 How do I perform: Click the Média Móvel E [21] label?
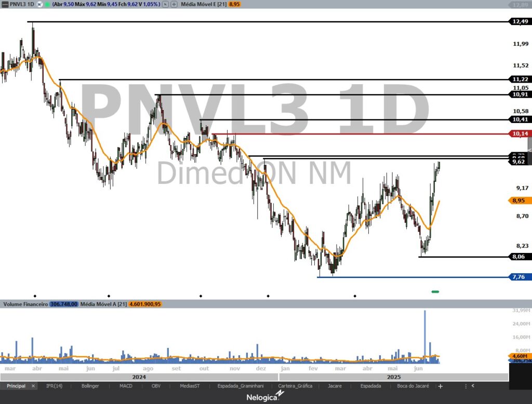tap(204, 4)
